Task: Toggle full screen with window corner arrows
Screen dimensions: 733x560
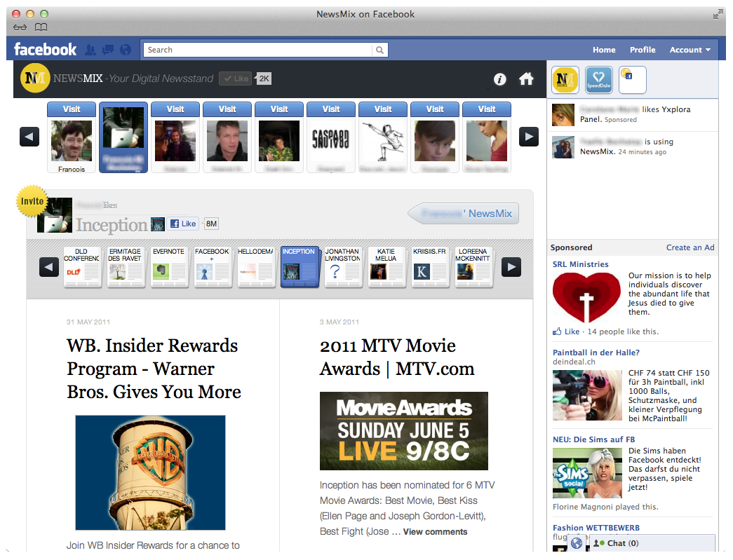Action: (718, 15)
